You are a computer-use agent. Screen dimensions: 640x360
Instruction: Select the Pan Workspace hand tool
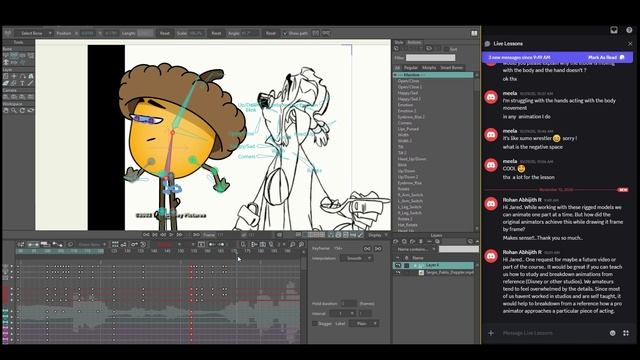[x=6, y=111]
